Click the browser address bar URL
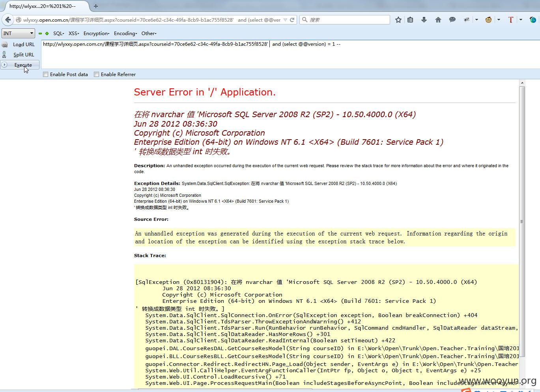This screenshot has width=540, height=392. [152, 20]
